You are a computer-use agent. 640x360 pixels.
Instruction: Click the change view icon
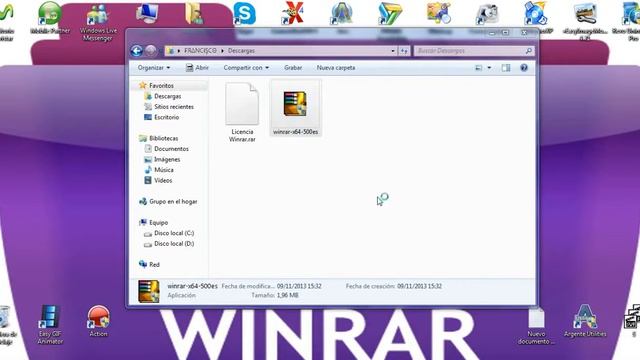(479, 68)
